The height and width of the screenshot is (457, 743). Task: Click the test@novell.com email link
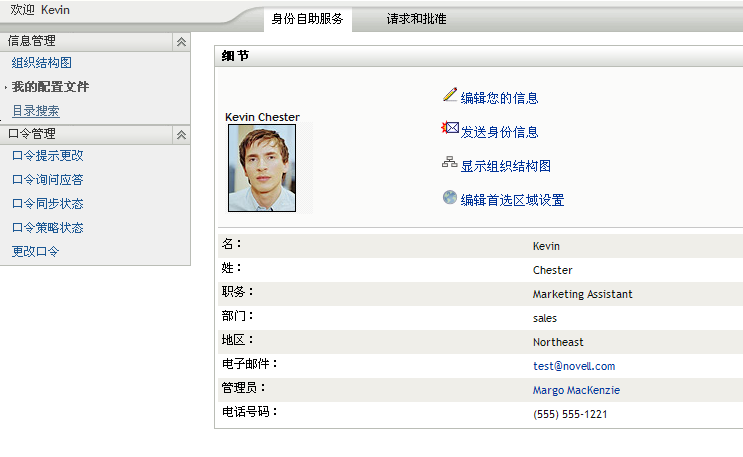coord(574,366)
